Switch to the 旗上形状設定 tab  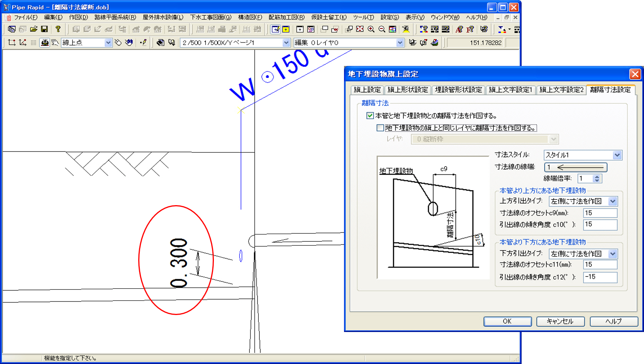407,90
